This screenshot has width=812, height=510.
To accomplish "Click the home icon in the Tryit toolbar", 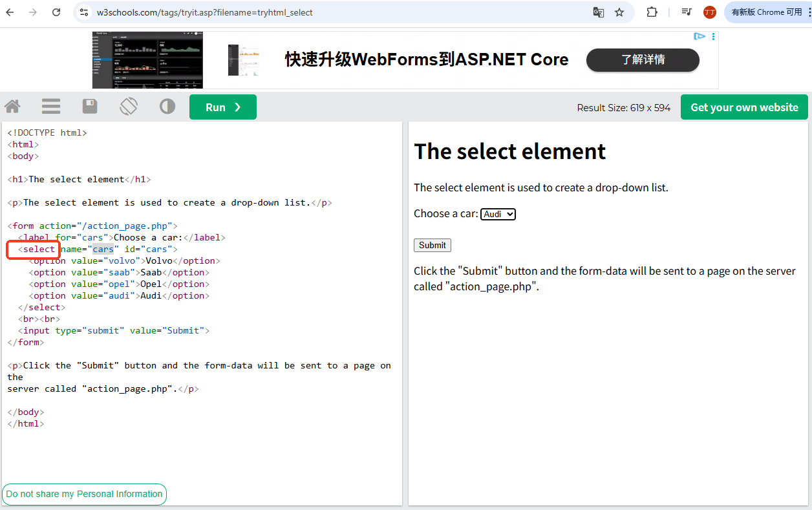I will point(12,106).
